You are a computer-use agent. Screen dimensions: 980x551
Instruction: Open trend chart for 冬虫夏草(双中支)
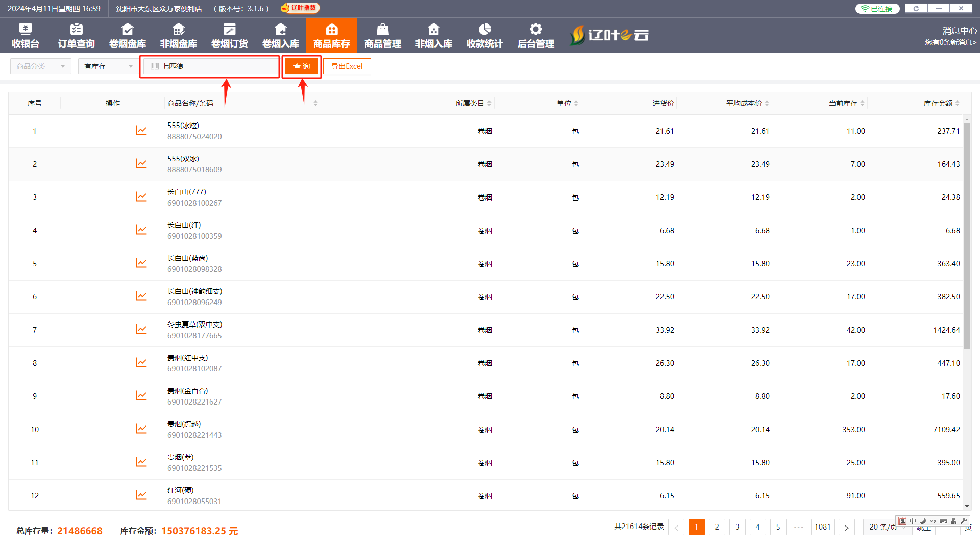[x=141, y=330]
